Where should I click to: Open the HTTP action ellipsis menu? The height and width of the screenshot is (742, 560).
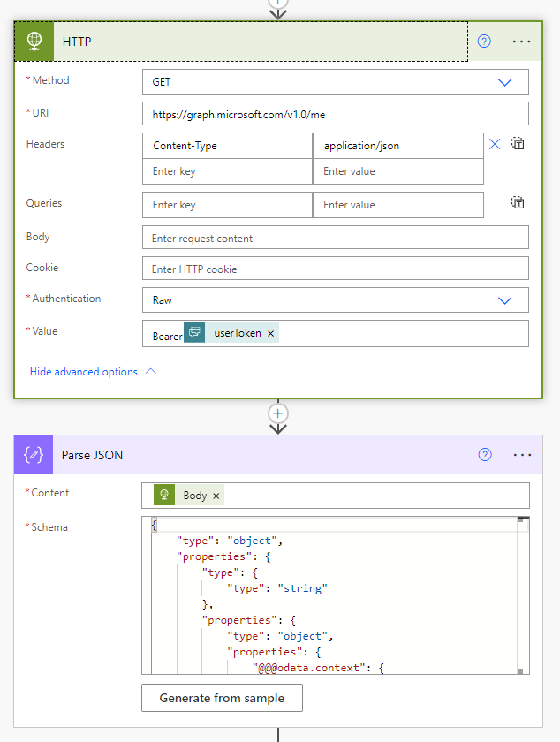tap(521, 42)
